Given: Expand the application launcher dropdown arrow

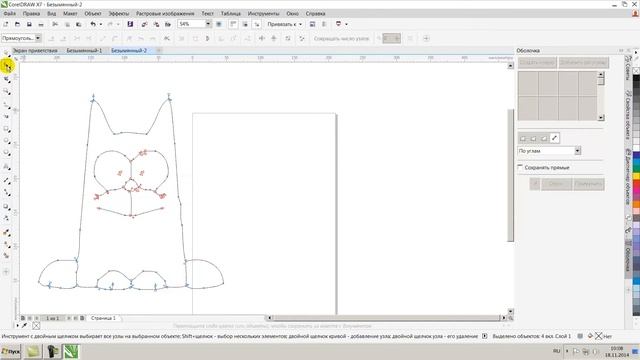Looking at the screenshot, I should tap(346, 24).
